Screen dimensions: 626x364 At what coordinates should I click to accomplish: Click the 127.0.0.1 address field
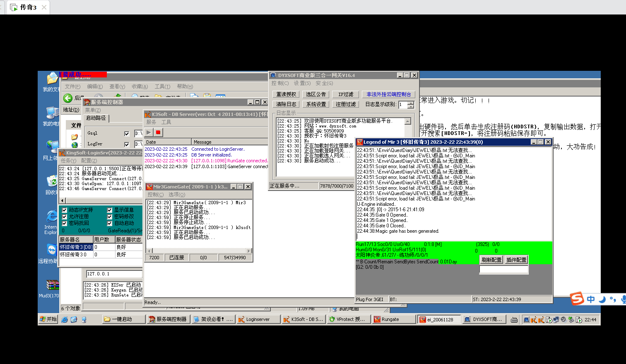point(114,274)
